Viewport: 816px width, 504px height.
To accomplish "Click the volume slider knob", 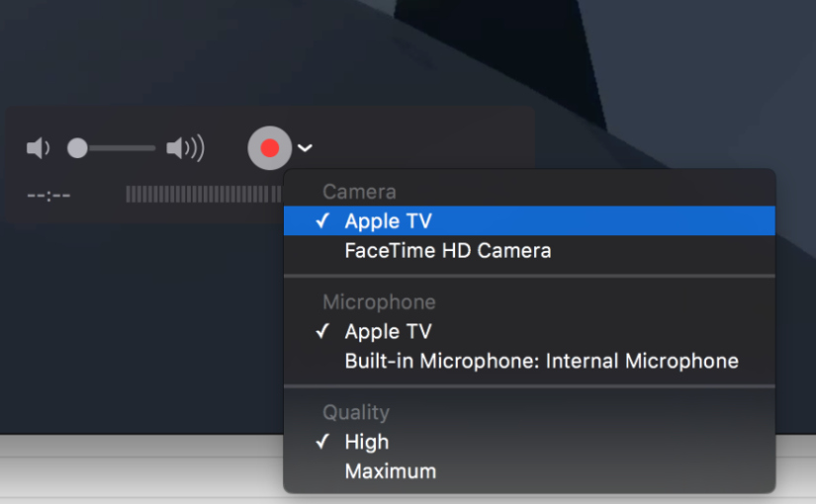I will 77,148.
